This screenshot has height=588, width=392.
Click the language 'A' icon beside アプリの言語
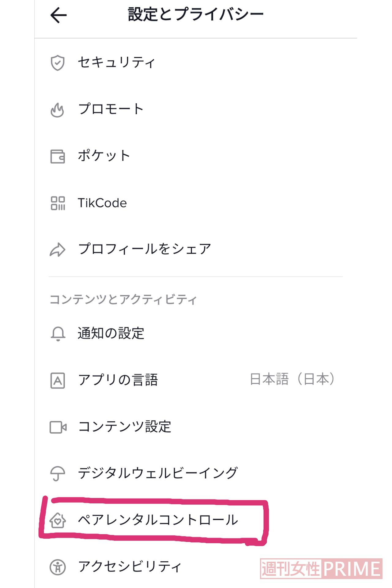[x=58, y=380]
